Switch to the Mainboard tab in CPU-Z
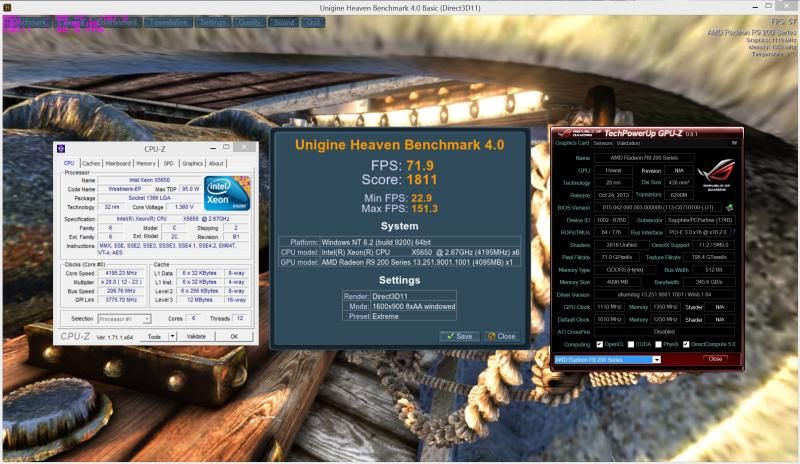The height and width of the screenshot is (464, 800). tap(118, 163)
